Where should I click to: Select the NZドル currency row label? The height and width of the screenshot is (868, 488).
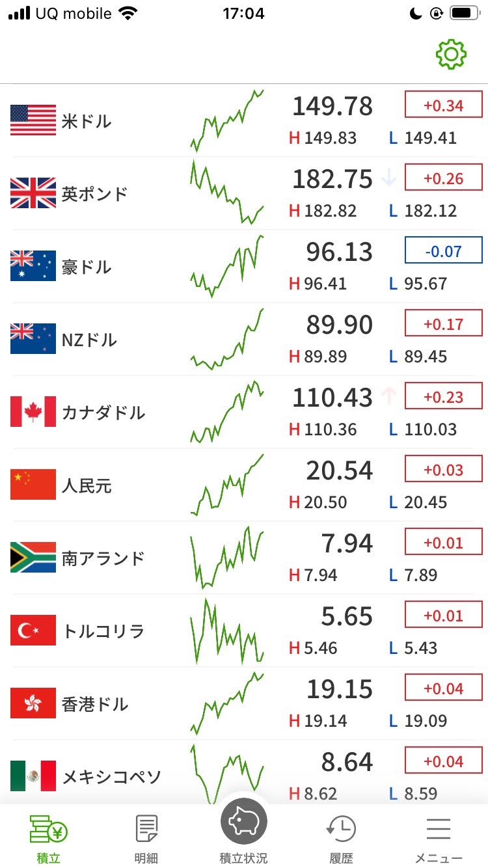88,340
